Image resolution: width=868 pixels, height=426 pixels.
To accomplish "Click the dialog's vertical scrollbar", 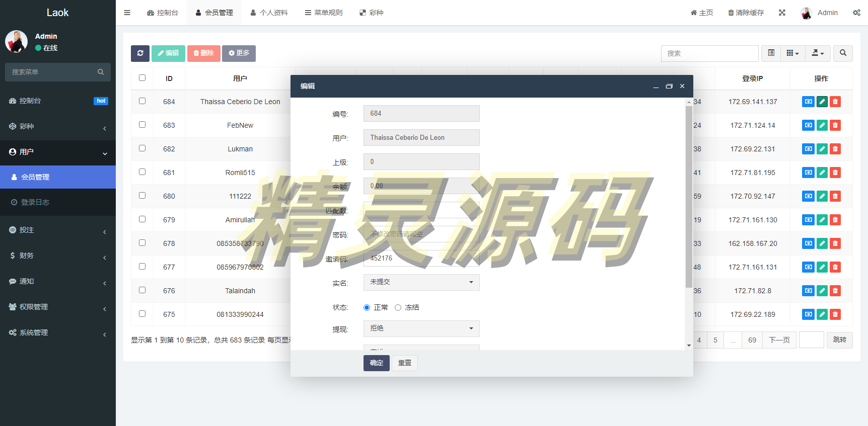I will pos(689,196).
